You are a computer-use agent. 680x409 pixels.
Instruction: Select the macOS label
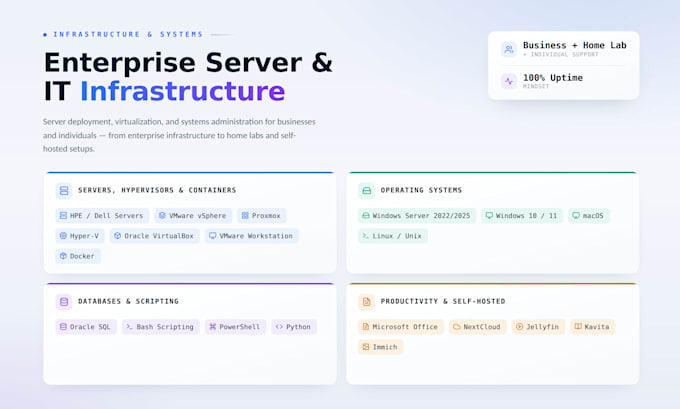tap(593, 216)
